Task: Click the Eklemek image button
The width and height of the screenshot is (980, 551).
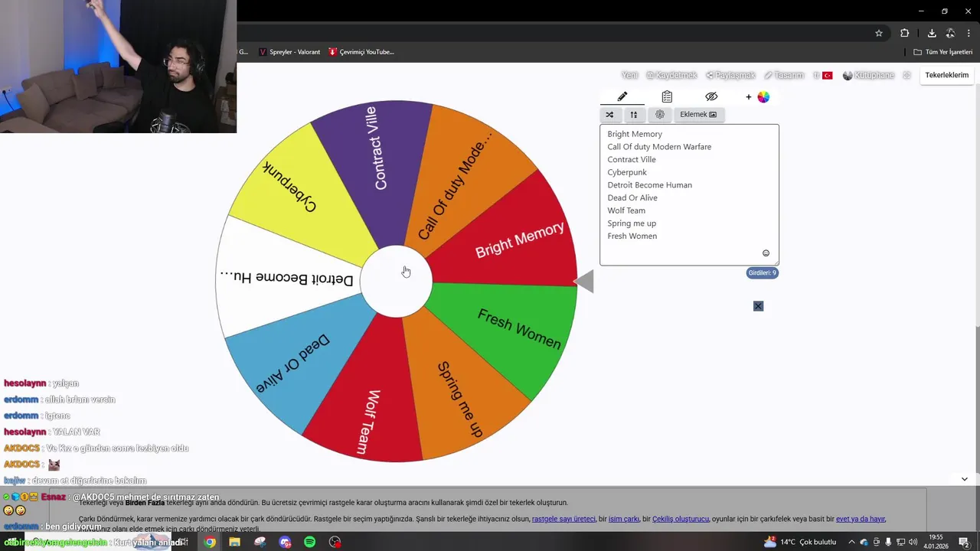Action: pyautogui.click(x=698, y=115)
